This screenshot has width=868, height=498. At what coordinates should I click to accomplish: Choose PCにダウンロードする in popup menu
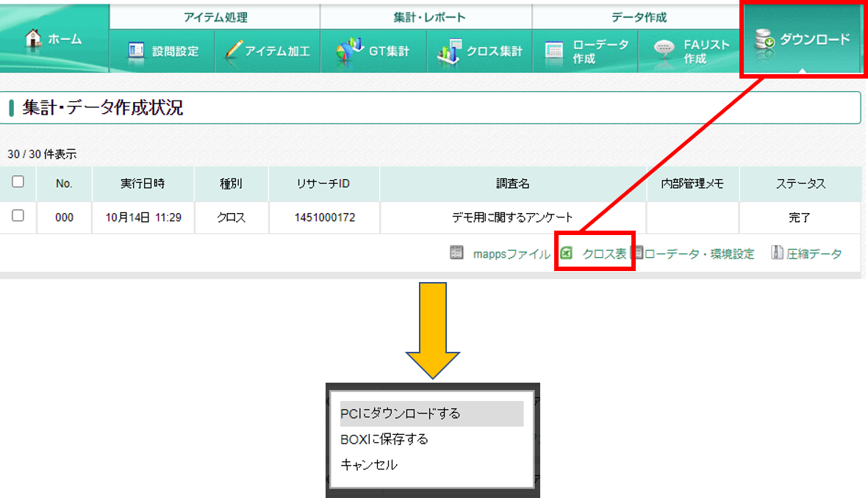pyautogui.click(x=431, y=414)
